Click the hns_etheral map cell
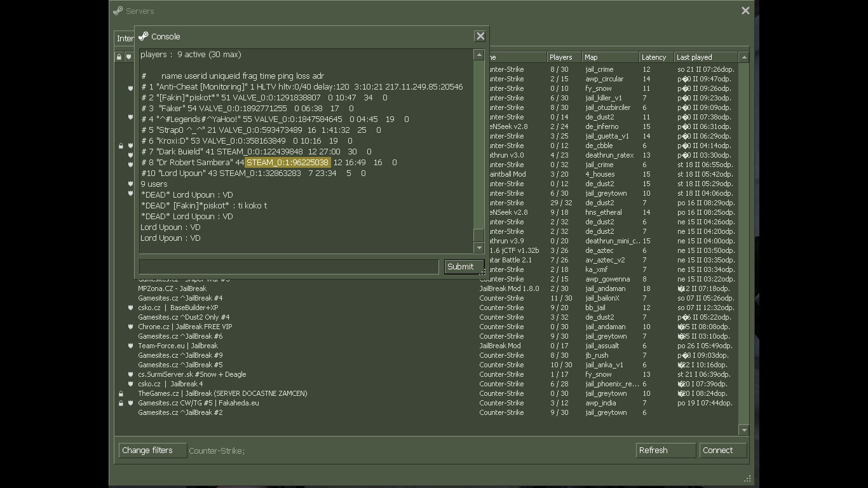Screen dimensions: 868x488 point(603,212)
